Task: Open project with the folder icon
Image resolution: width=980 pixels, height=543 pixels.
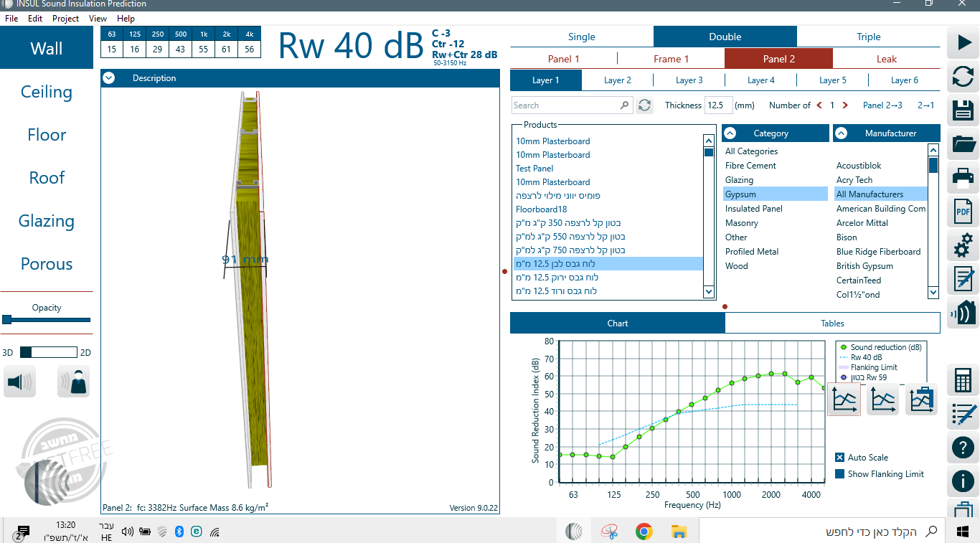Action: pos(963,144)
